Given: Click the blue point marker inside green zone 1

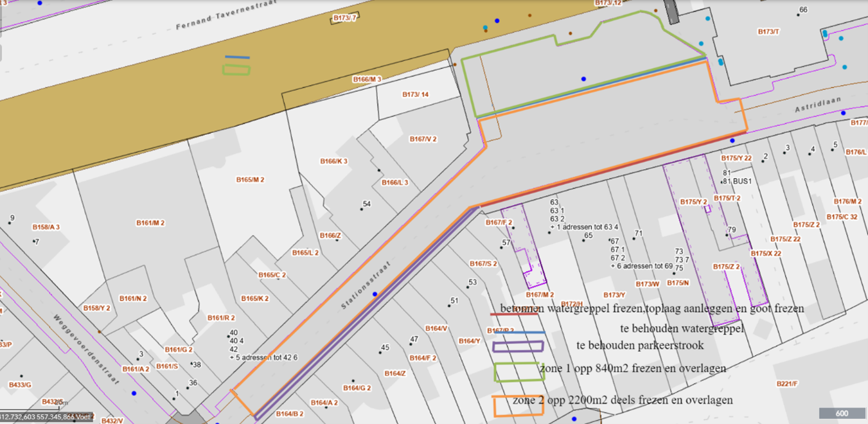Looking at the screenshot, I should [583, 79].
